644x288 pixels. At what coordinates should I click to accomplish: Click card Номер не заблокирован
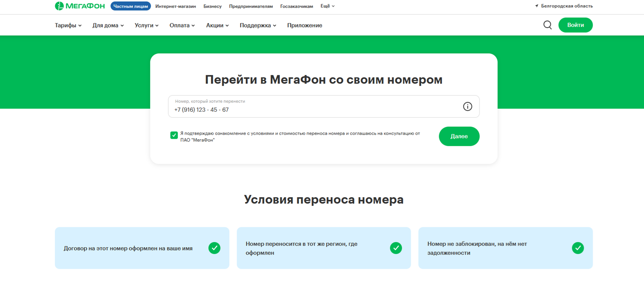(x=506, y=248)
